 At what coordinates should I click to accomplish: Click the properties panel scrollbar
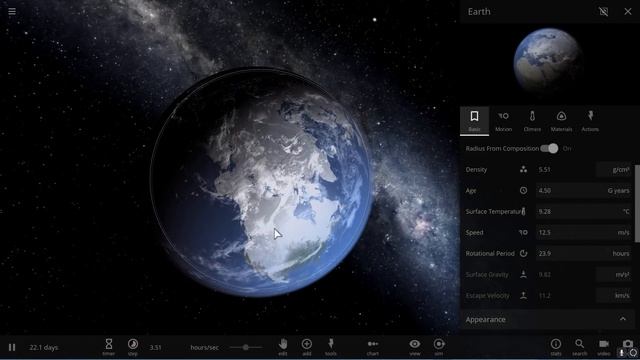(x=637, y=204)
